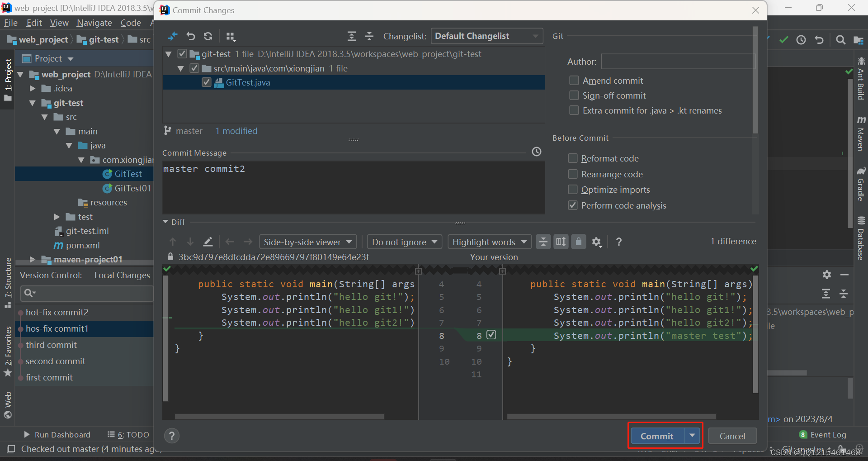Toggle synchronize scrolling icon in diff
This screenshot has height=461, width=868.
(561, 242)
